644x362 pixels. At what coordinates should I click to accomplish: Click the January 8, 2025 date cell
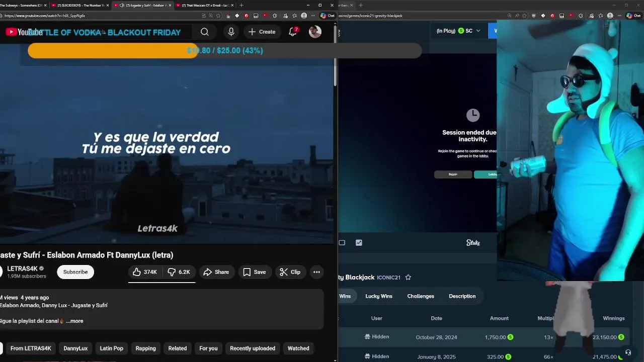436,357
